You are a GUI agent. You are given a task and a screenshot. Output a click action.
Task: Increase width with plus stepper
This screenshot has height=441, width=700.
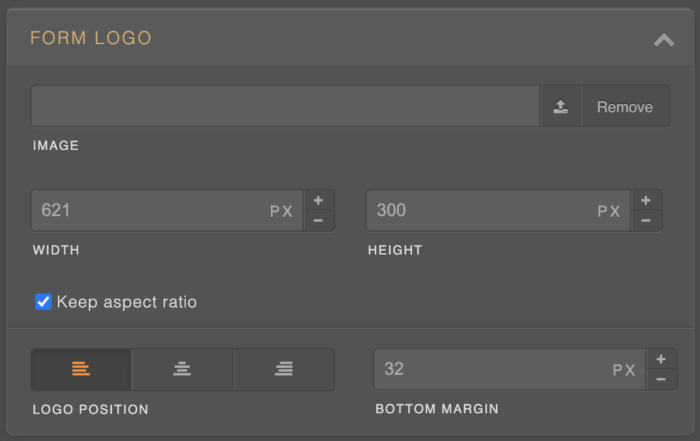[x=319, y=201]
